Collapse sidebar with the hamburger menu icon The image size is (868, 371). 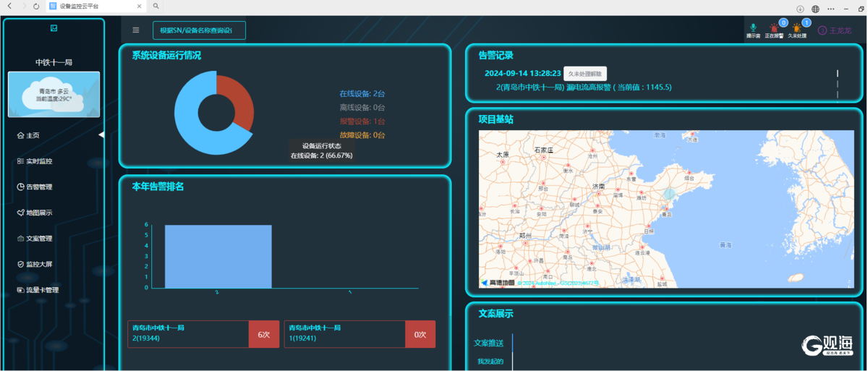tap(136, 30)
